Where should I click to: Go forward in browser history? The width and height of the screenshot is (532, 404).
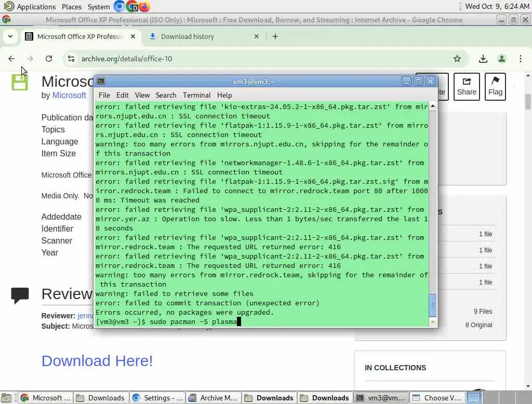tap(30, 59)
